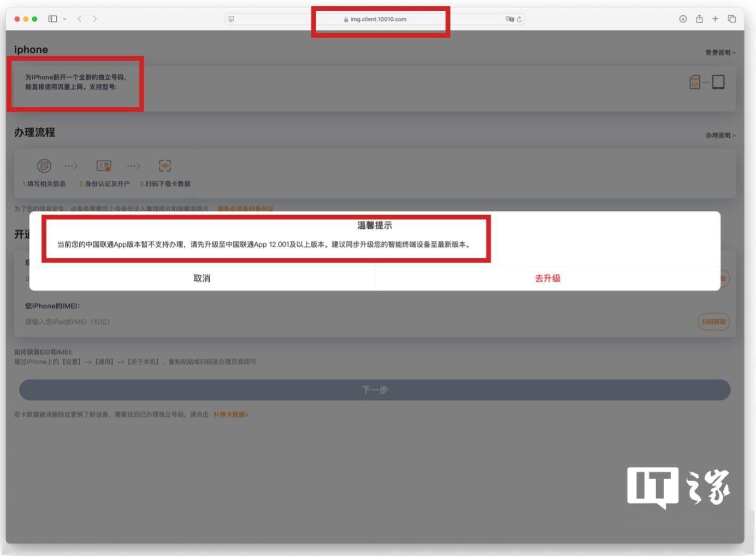
Task: Show the tab overview icon
Action: coord(732,19)
